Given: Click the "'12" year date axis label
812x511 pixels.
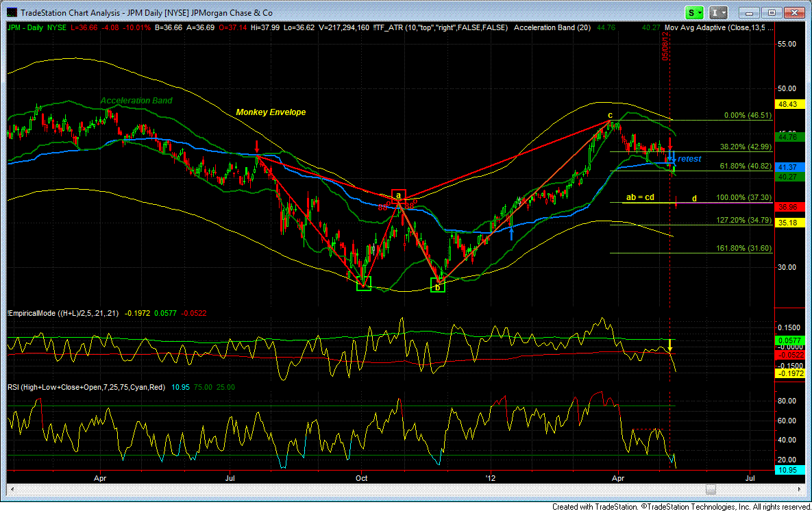Looking at the screenshot, I should [490, 478].
